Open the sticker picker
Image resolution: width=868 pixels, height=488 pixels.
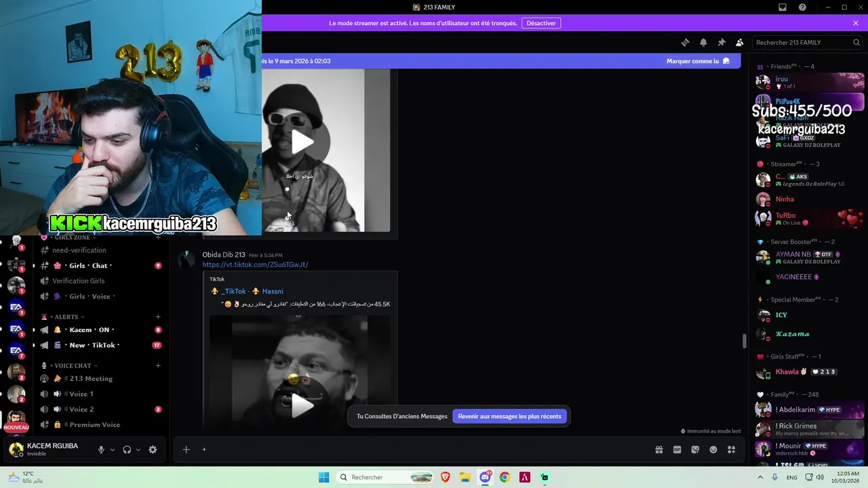point(695,449)
